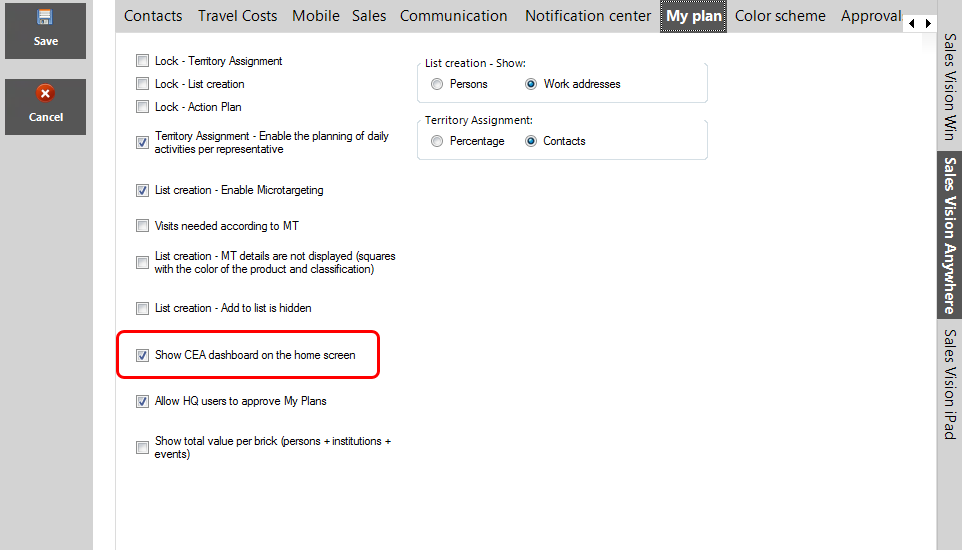Toggle Visits needed according to MT
Viewport: 962px width, 550px height.
(x=142, y=227)
